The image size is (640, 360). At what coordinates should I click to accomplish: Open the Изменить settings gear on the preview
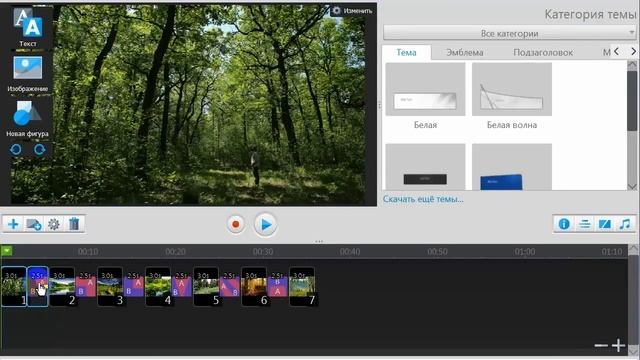tap(352, 11)
